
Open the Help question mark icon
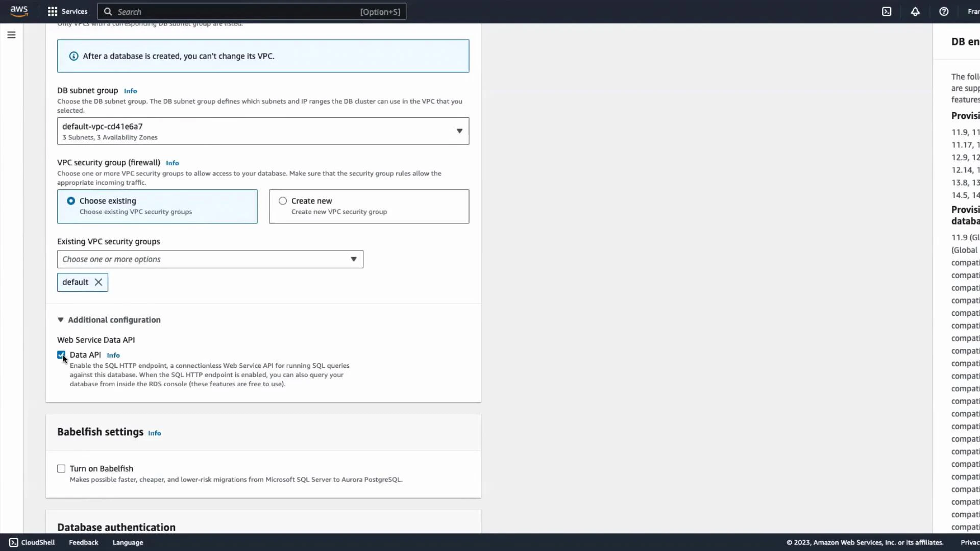point(943,11)
